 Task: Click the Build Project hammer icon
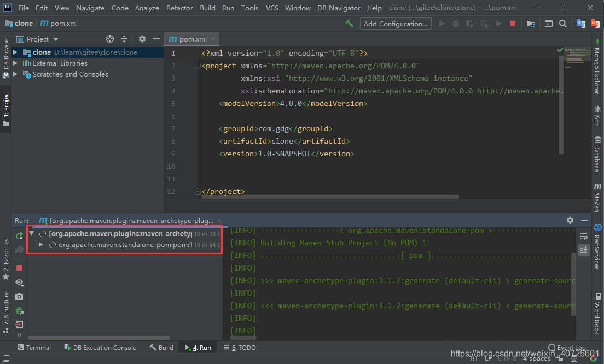[350, 24]
